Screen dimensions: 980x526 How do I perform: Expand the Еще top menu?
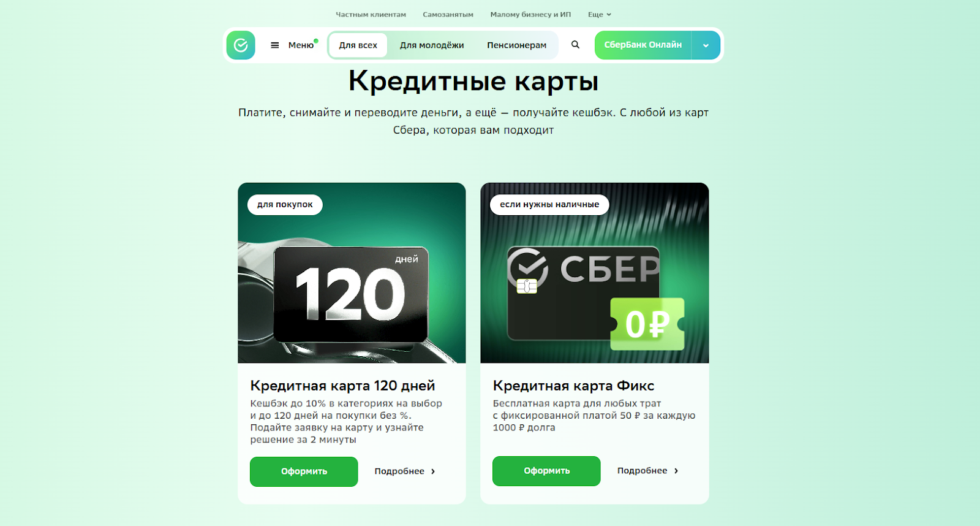[x=600, y=14]
